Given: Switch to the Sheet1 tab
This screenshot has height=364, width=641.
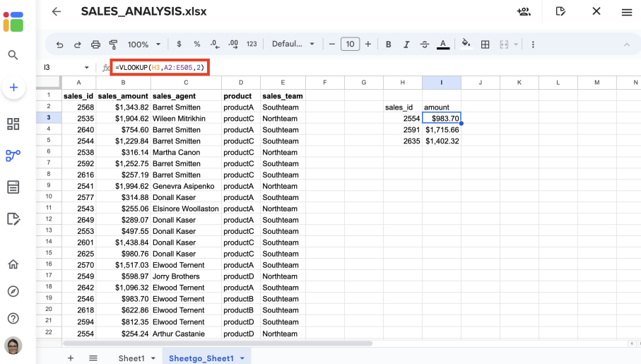Looking at the screenshot, I should 131,358.
